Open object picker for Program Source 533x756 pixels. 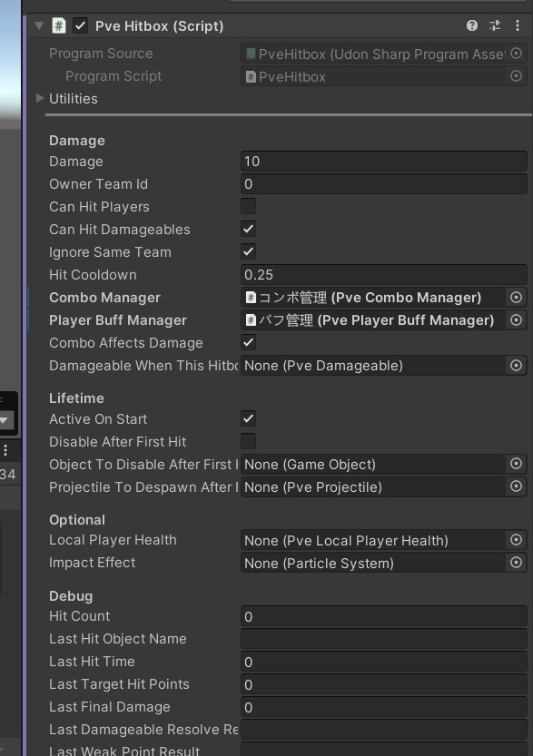pos(516,54)
